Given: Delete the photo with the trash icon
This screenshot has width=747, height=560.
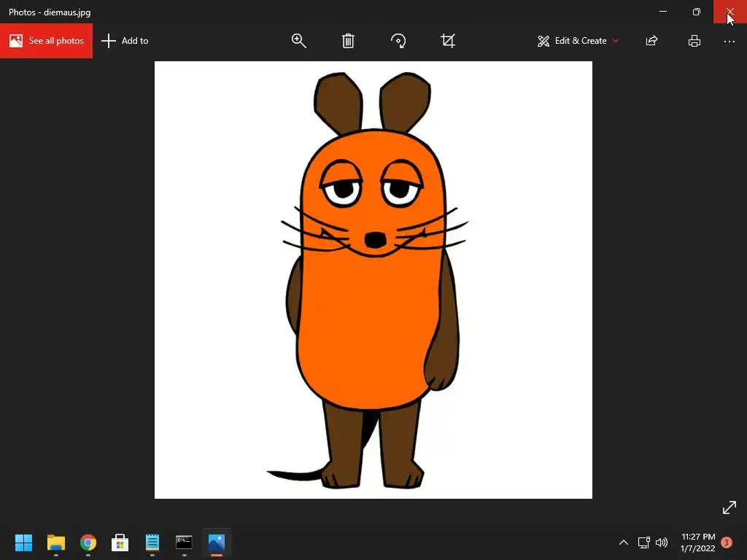Looking at the screenshot, I should (348, 41).
